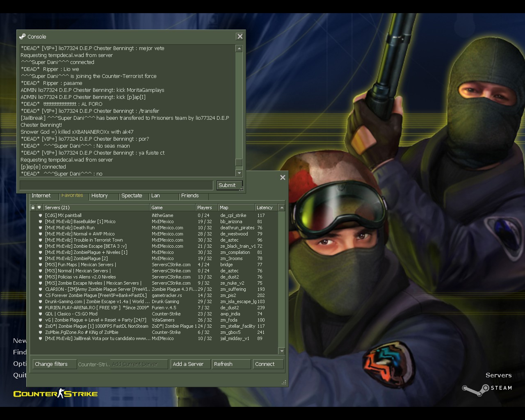Click the shield icon beside [MXS] Normal Mexican Servers
Screen dimensions: 525x420
[41, 271]
